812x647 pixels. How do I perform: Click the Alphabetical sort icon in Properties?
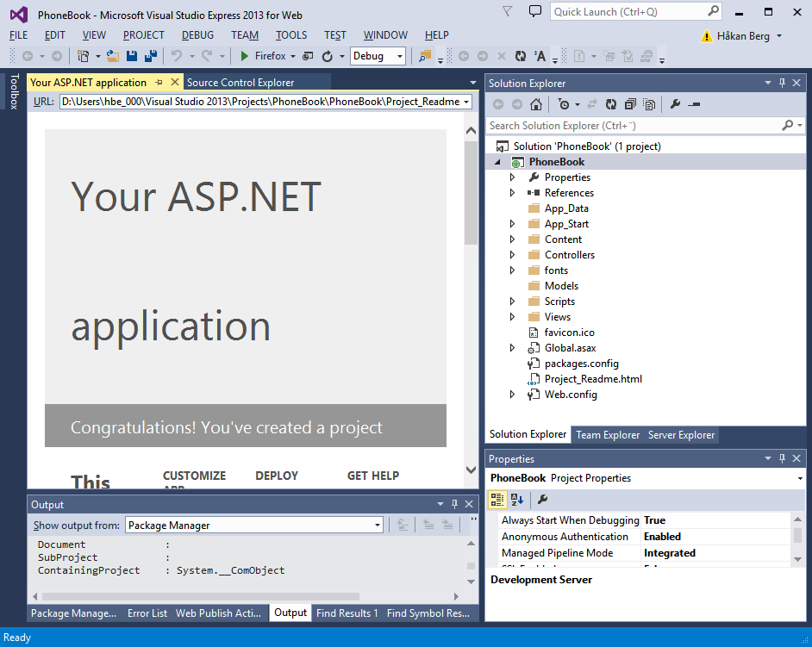pyautogui.click(x=517, y=500)
